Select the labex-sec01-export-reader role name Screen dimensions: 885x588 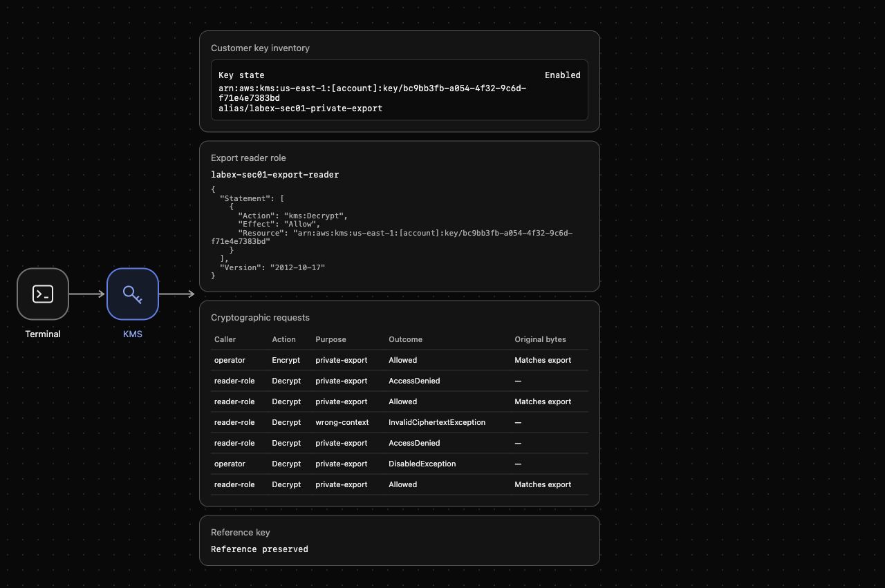pyautogui.click(x=274, y=174)
